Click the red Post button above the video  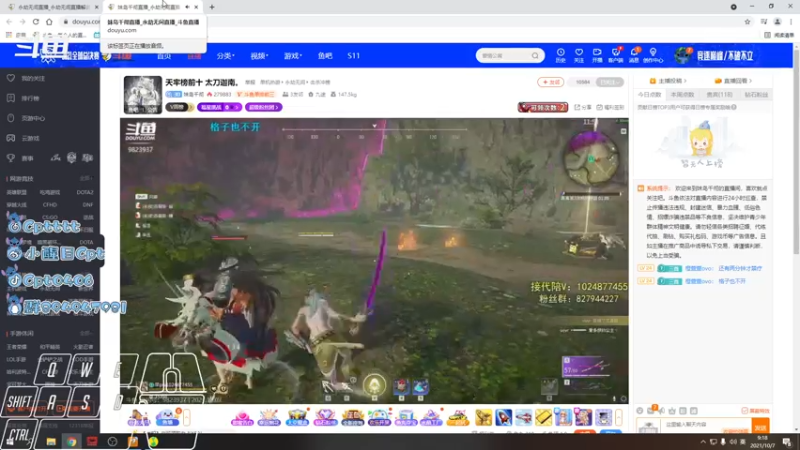[551, 82]
